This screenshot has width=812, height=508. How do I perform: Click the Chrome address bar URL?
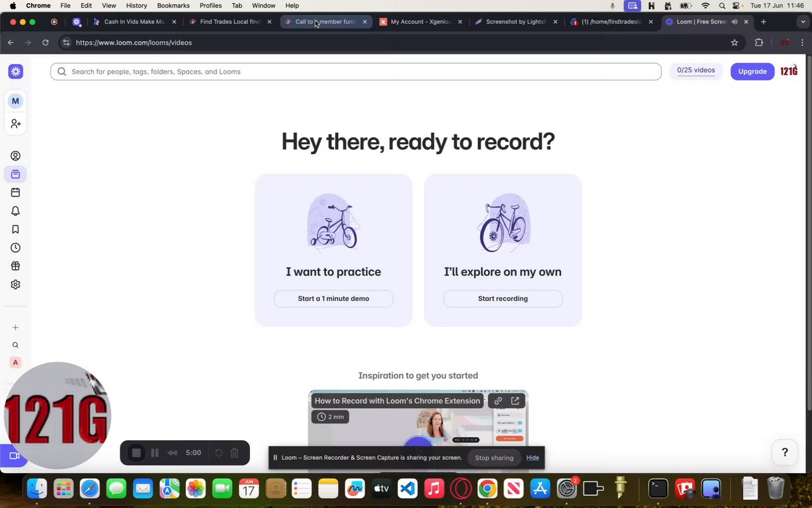(x=134, y=42)
